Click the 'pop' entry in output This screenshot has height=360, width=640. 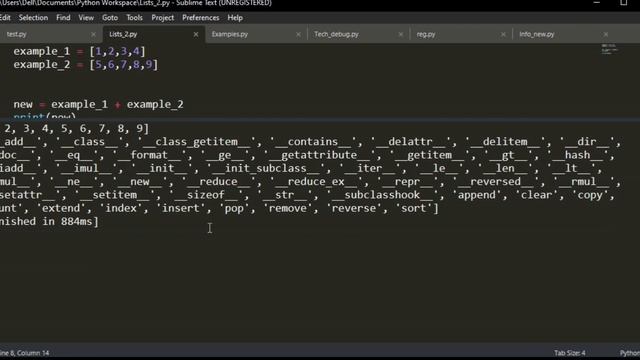click(234, 209)
